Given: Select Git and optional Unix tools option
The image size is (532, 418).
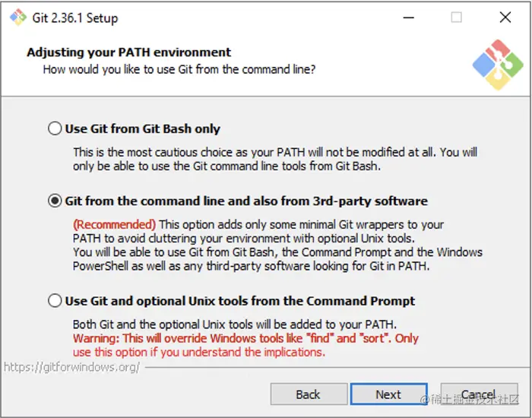Looking at the screenshot, I should (55, 301).
